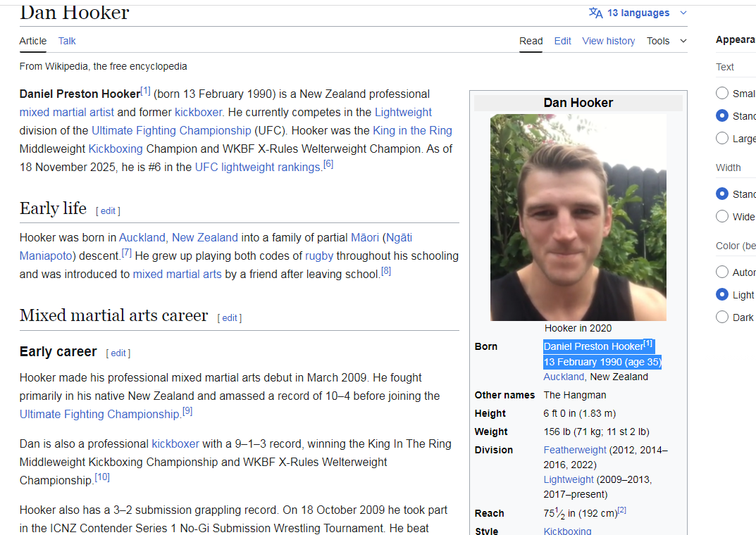756x535 pixels.
Task: Follow the mixed martial artist link
Action: (x=66, y=112)
